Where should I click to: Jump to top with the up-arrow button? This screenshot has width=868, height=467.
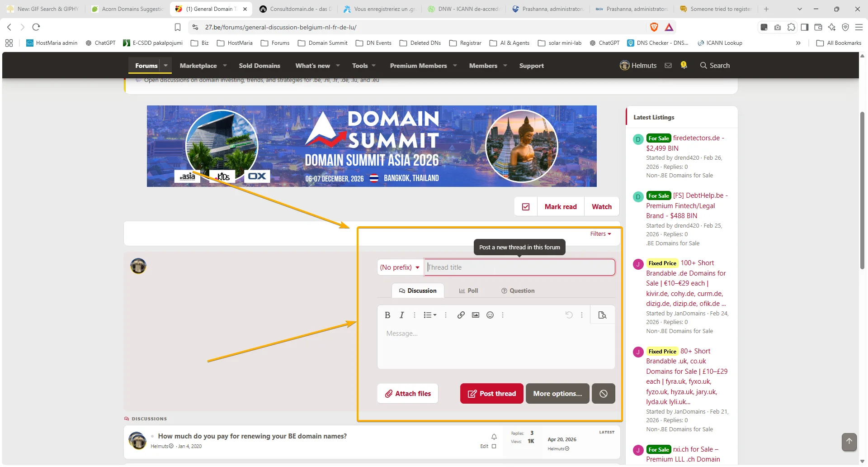coord(849,442)
